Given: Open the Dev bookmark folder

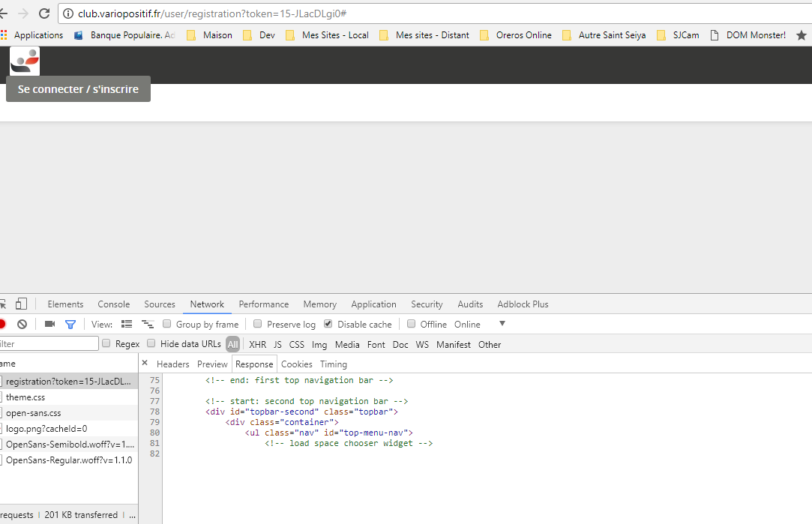Looking at the screenshot, I should point(259,35).
